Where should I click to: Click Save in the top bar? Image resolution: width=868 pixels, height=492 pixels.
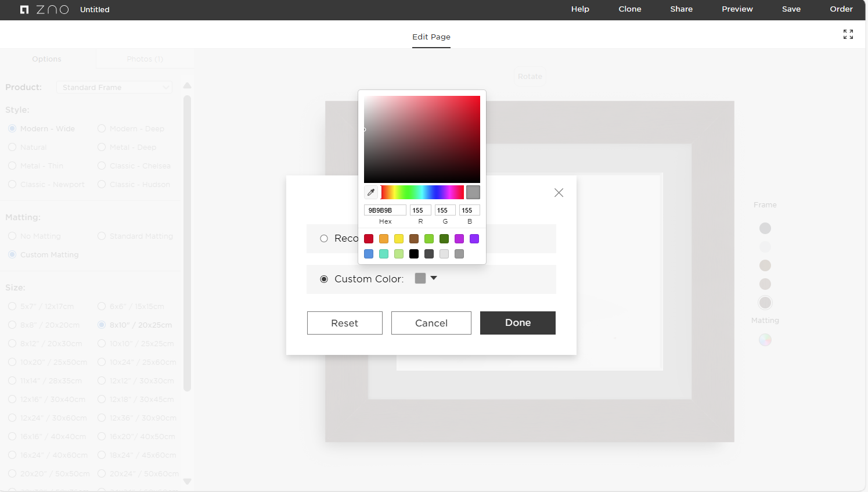click(x=791, y=9)
